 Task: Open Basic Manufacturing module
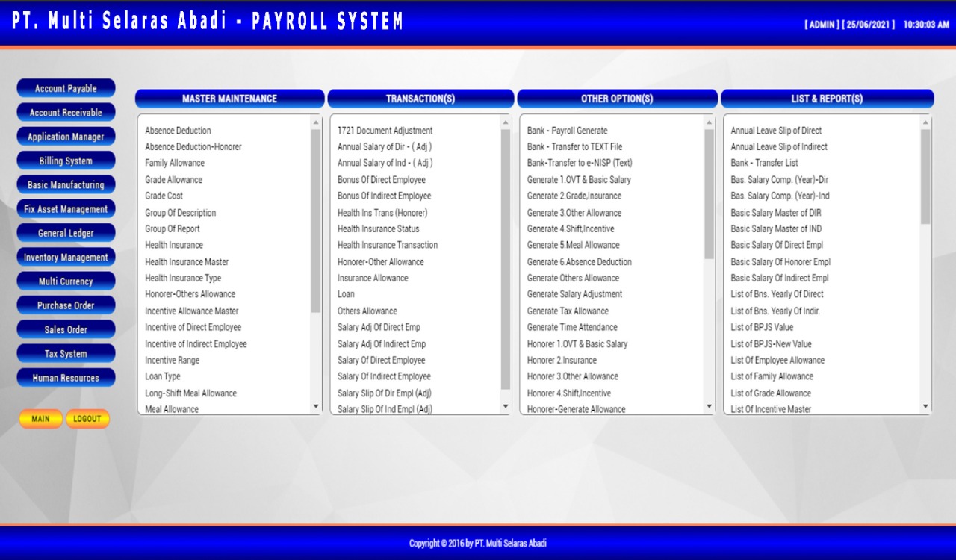tap(66, 184)
